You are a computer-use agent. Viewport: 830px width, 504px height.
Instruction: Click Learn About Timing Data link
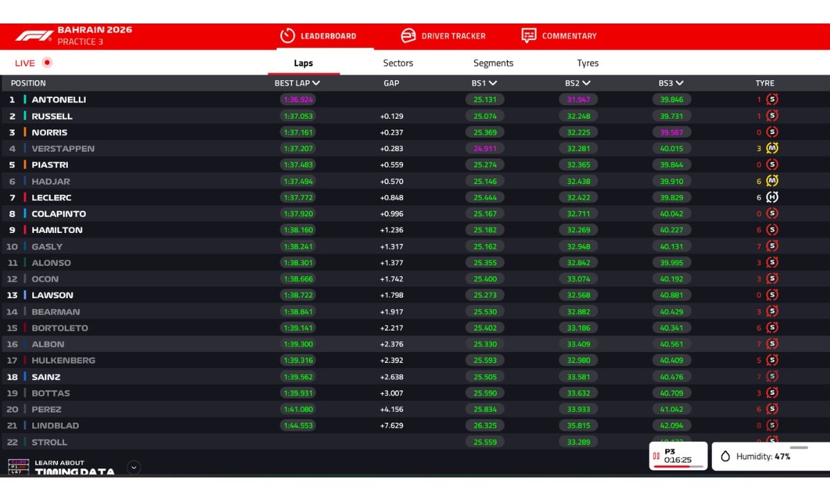point(75,468)
